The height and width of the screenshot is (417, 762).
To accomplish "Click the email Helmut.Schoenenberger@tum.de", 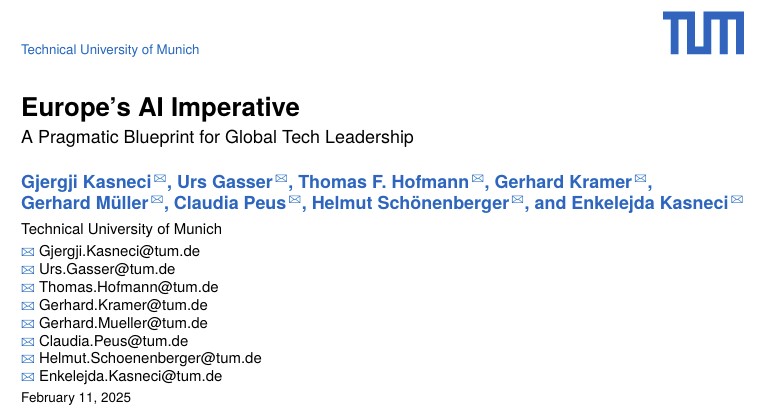I will coord(150,358).
